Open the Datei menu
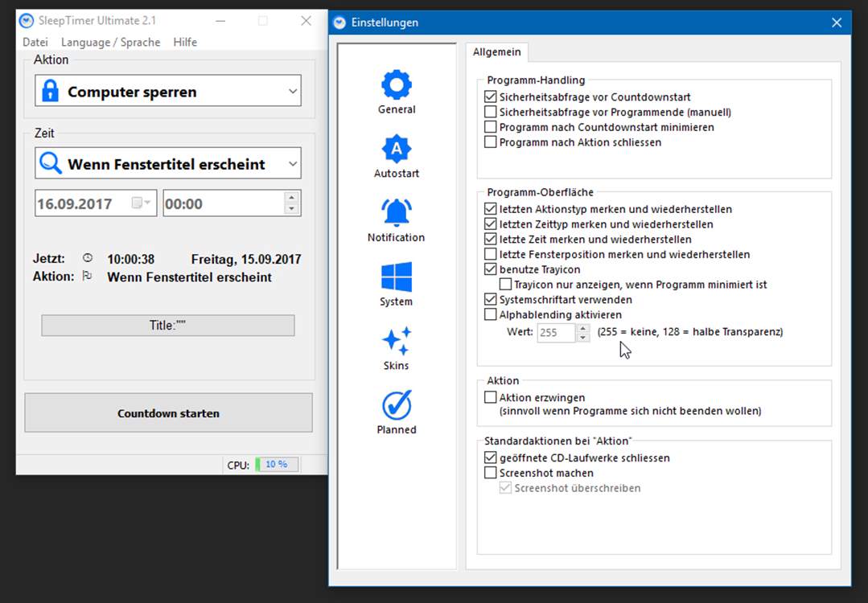The width and height of the screenshot is (868, 603). click(x=35, y=42)
